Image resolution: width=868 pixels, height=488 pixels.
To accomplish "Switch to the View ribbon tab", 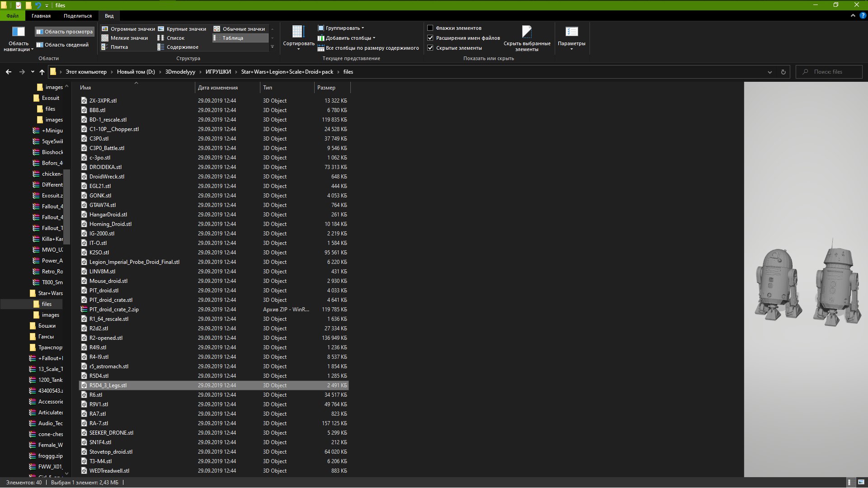I will 109,16.
